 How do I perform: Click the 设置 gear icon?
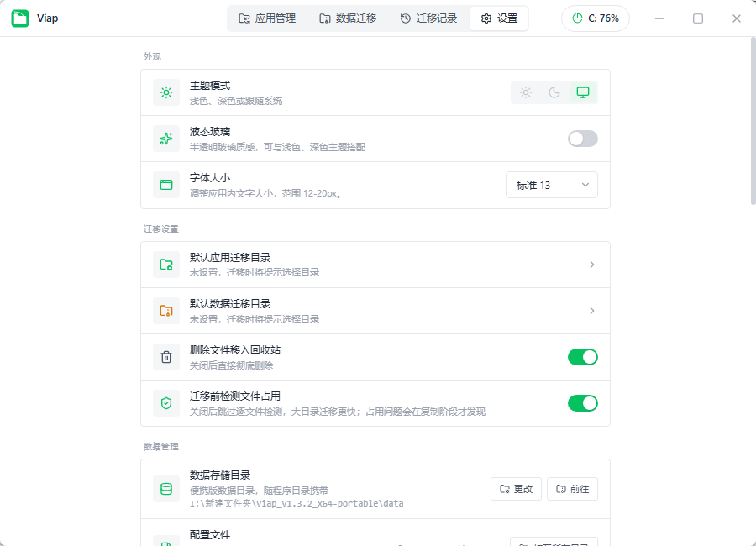click(486, 18)
